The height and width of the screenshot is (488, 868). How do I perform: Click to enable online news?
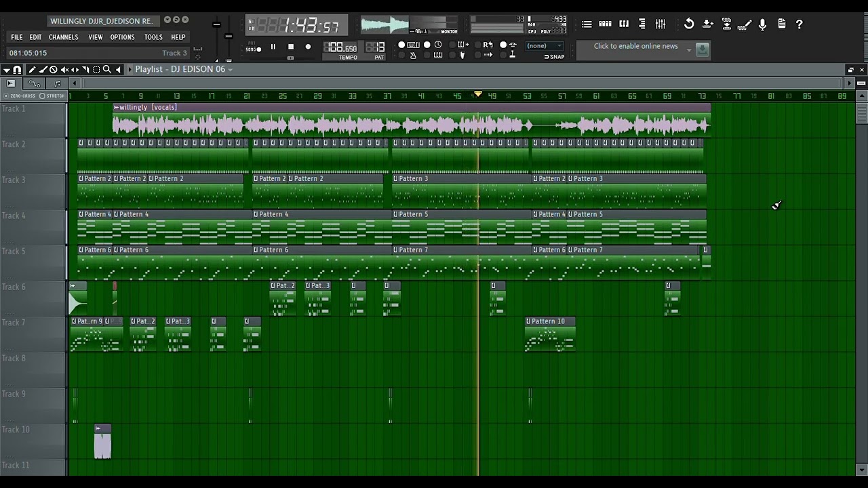pyautogui.click(x=635, y=46)
